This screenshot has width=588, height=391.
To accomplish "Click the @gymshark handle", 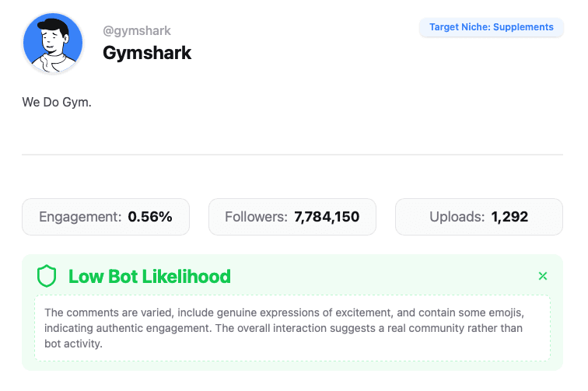I will tap(137, 31).
